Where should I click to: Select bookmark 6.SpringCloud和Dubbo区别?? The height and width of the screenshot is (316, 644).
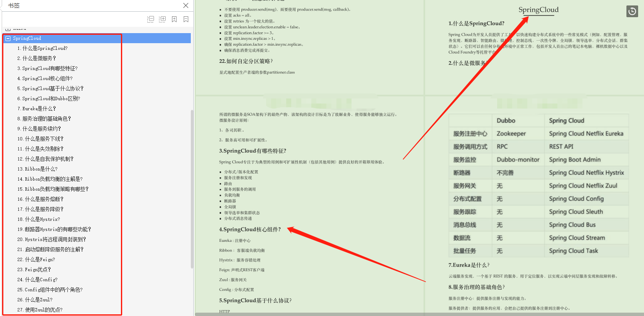(49, 98)
